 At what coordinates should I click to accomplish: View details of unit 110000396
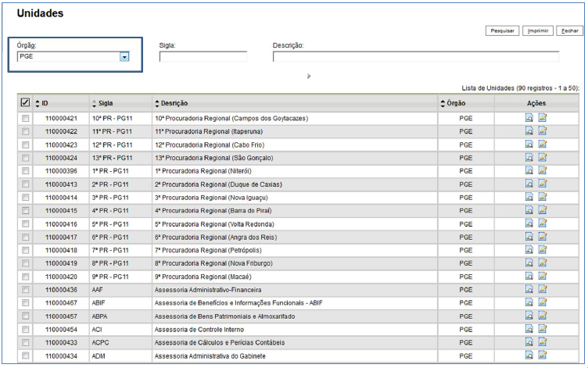pyautogui.click(x=529, y=171)
